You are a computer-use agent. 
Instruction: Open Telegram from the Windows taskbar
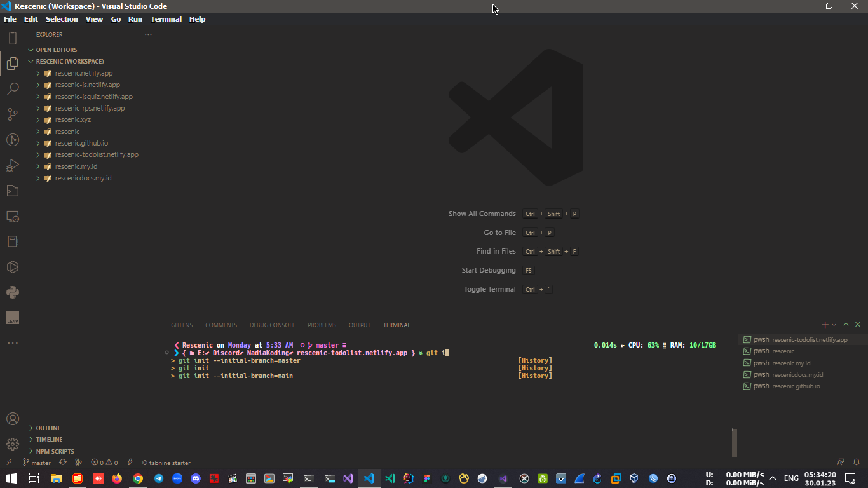[x=158, y=478]
